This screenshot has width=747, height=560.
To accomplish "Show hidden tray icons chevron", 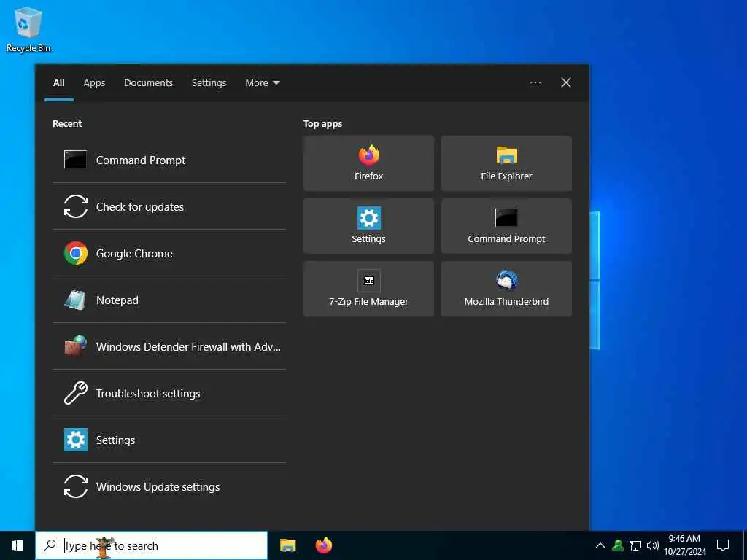I will point(600,545).
